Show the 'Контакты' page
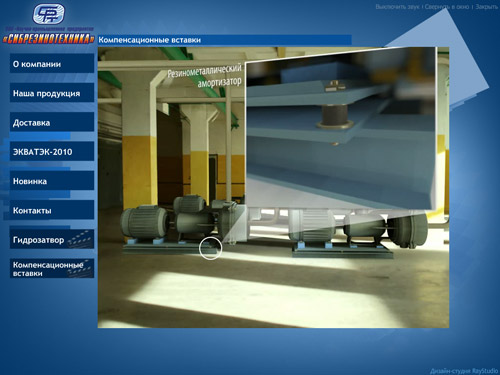This screenshot has width=500, height=375. point(52,210)
